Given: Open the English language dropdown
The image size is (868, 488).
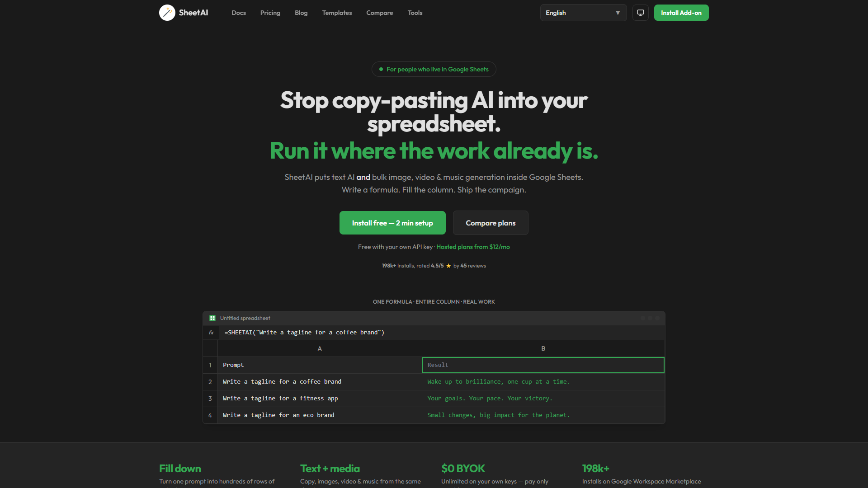Looking at the screenshot, I should [583, 13].
